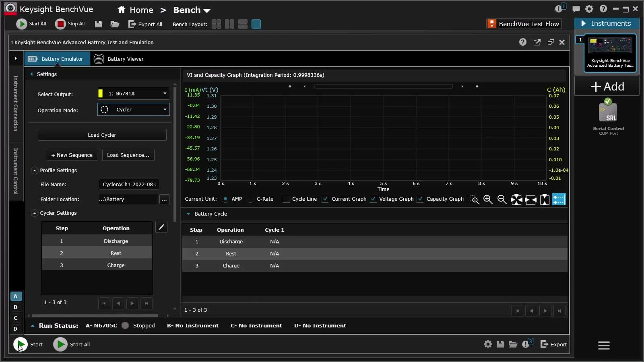Image resolution: width=644 pixels, height=362 pixels.
Task: Save bench using top toolbar floppy icon
Action: point(98,24)
